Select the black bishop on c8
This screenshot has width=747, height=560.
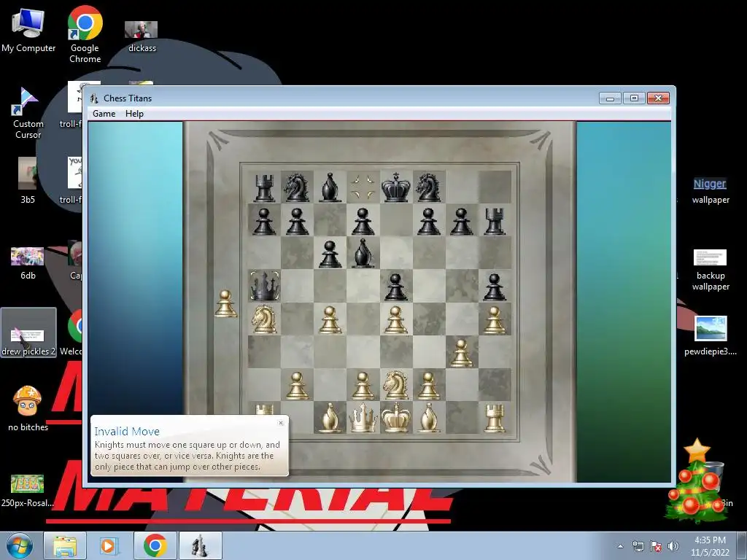click(x=330, y=187)
